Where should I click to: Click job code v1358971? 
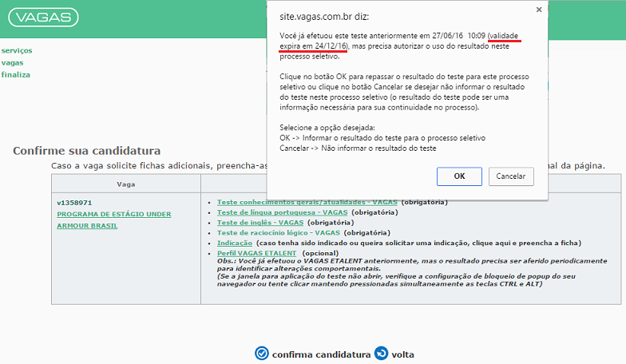coord(74,203)
